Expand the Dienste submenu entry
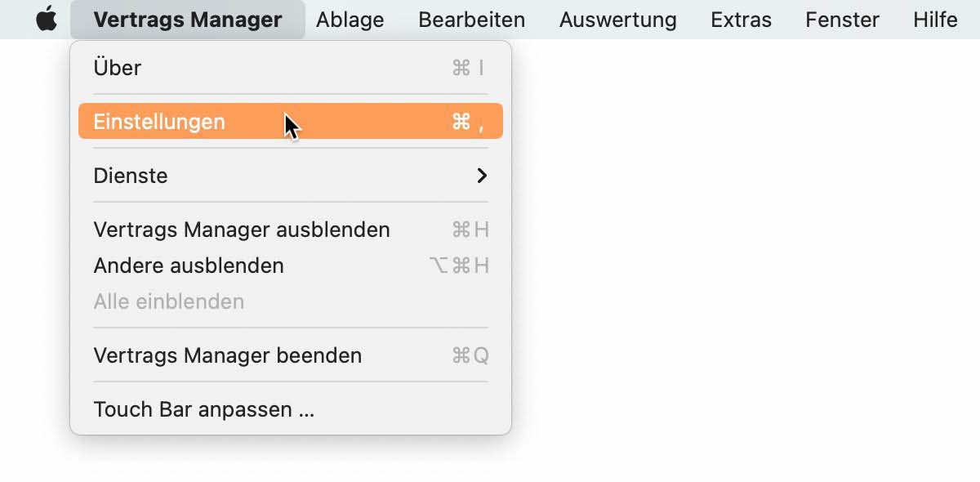This screenshot has width=980, height=482. coord(291,176)
